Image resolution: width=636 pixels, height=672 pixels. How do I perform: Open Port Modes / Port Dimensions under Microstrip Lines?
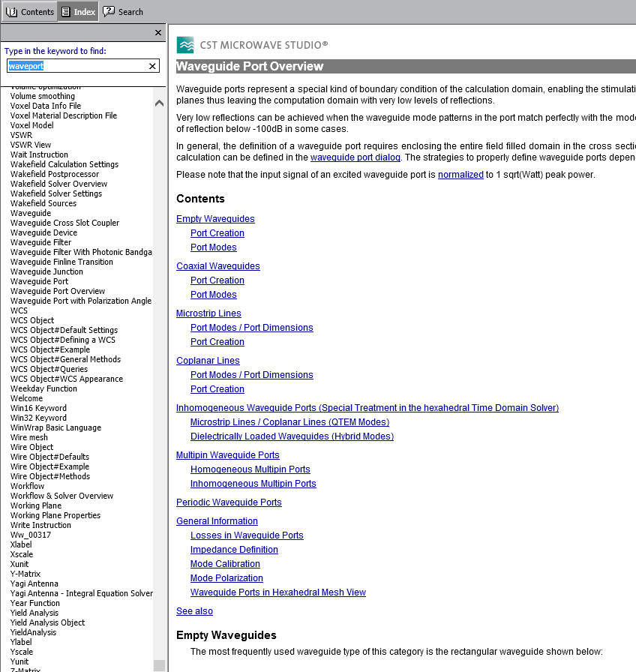(x=251, y=328)
